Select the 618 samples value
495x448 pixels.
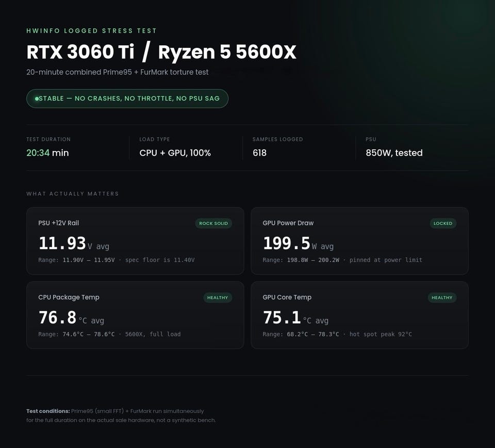coord(259,153)
